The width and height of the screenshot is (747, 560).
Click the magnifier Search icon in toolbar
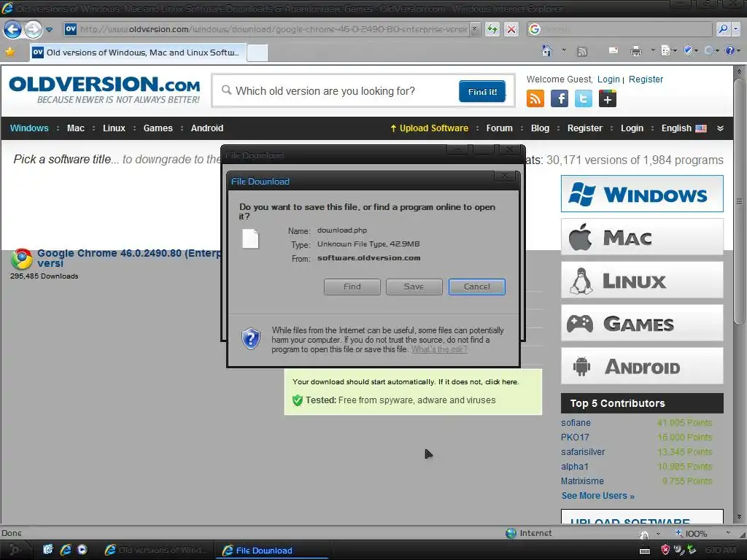click(723, 29)
